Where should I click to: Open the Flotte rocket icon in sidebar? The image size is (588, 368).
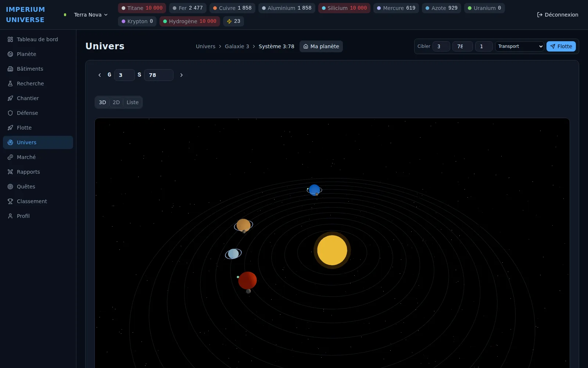coord(10,128)
